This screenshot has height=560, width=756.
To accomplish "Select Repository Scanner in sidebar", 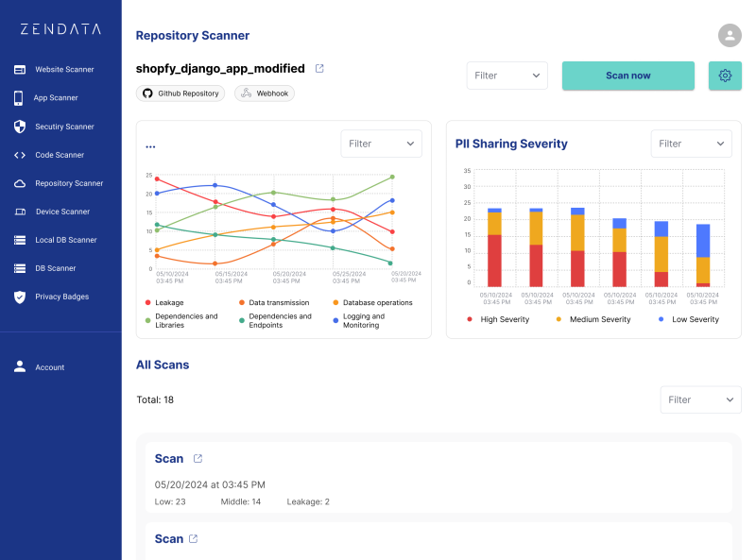I will 69,183.
